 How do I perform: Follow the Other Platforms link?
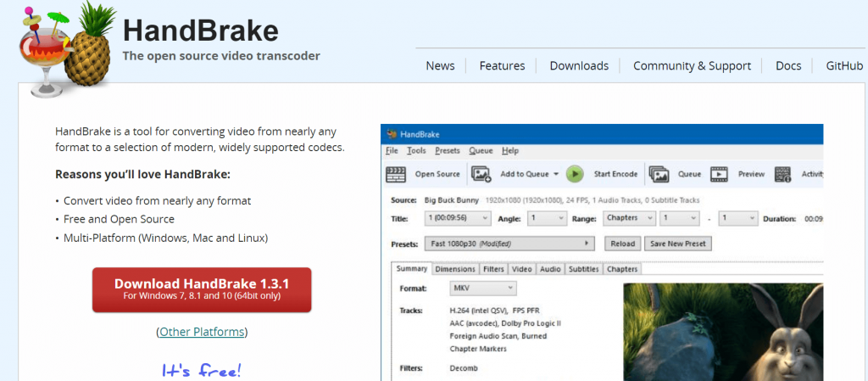202,332
